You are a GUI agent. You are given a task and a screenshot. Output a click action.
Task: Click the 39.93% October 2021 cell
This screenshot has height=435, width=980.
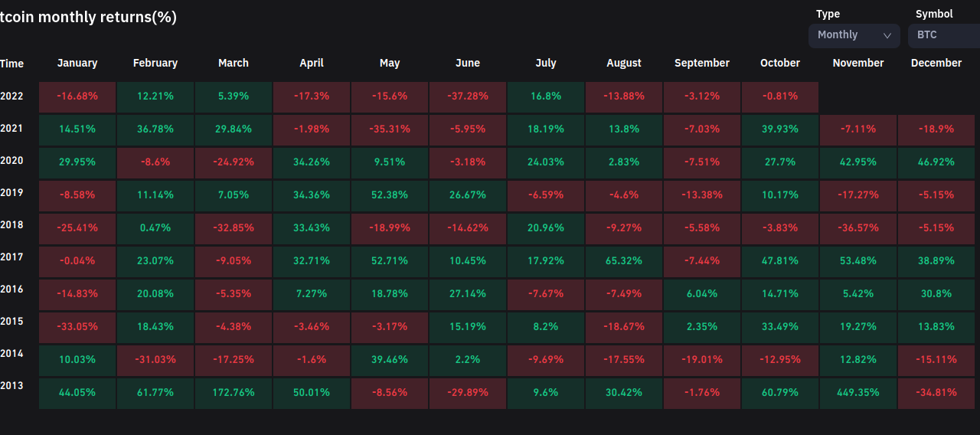point(779,129)
